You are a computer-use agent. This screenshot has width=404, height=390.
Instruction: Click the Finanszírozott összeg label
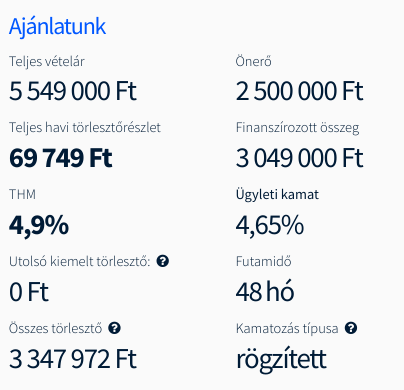(297, 128)
